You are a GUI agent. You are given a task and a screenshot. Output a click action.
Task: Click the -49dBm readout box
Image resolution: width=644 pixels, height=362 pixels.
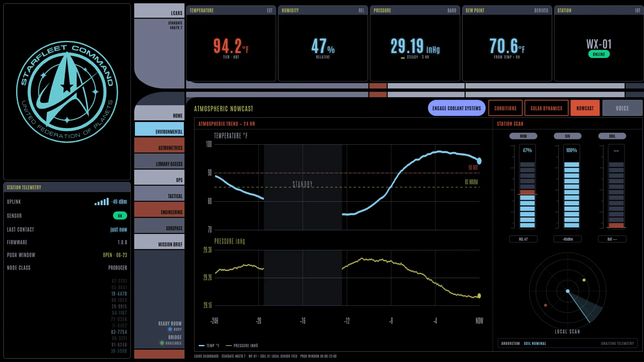[x=567, y=239]
